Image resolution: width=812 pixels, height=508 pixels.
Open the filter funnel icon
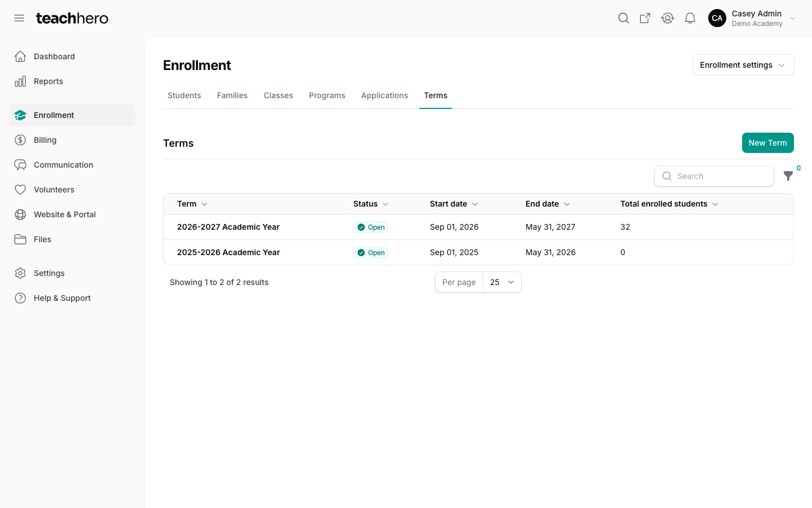788,176
